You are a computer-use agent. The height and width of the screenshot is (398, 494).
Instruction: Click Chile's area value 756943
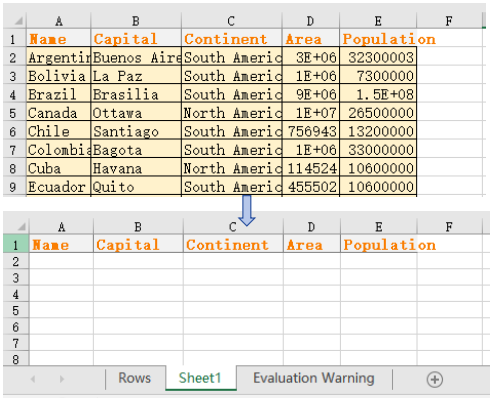click(311, 130)
